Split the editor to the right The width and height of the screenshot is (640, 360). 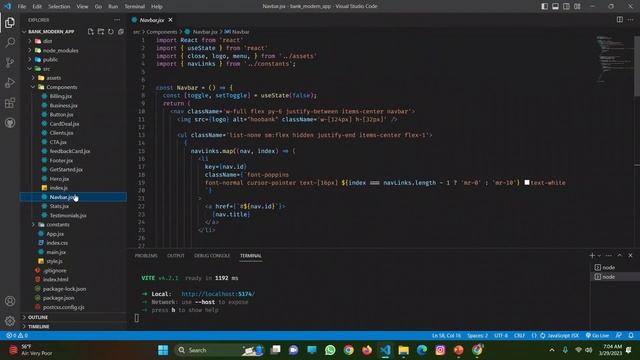620,20
